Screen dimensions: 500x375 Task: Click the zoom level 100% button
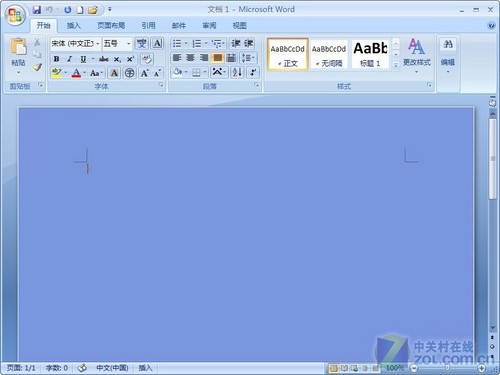pyautogui.click(x=395, y=368)
